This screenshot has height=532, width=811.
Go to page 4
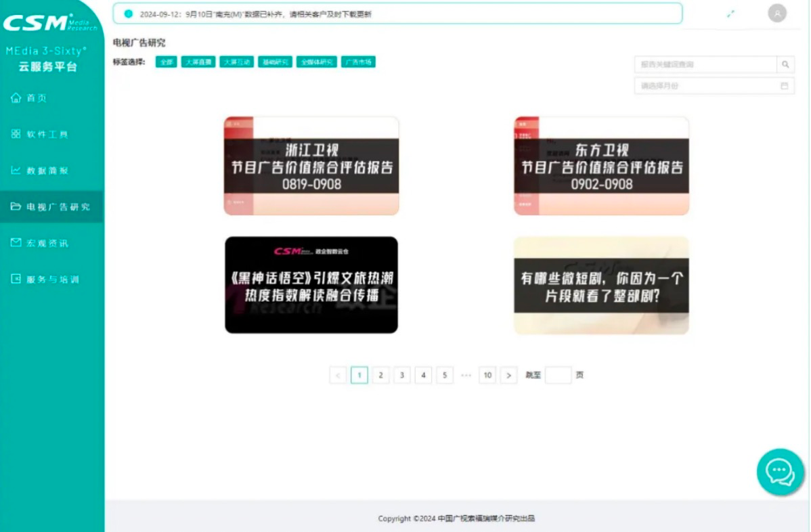point(423,376)
